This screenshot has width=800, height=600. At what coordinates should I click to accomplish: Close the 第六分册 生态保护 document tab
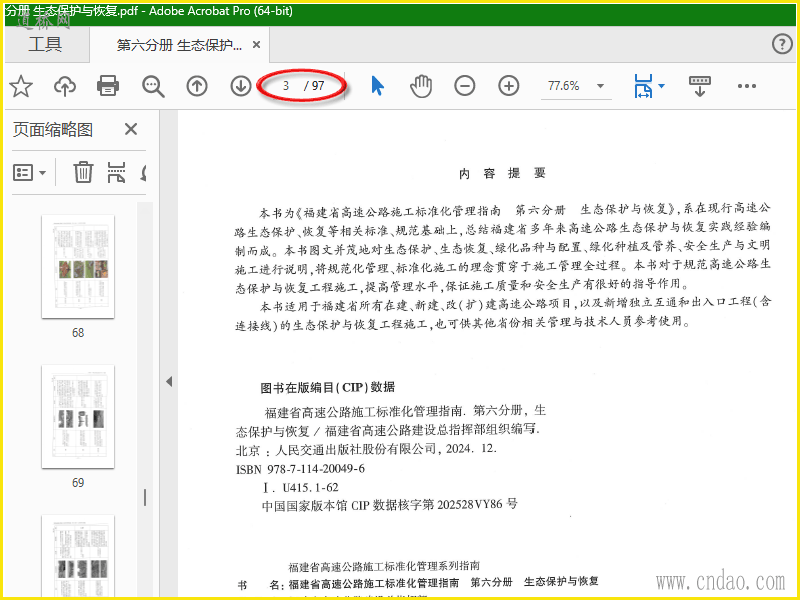[257, 45]
